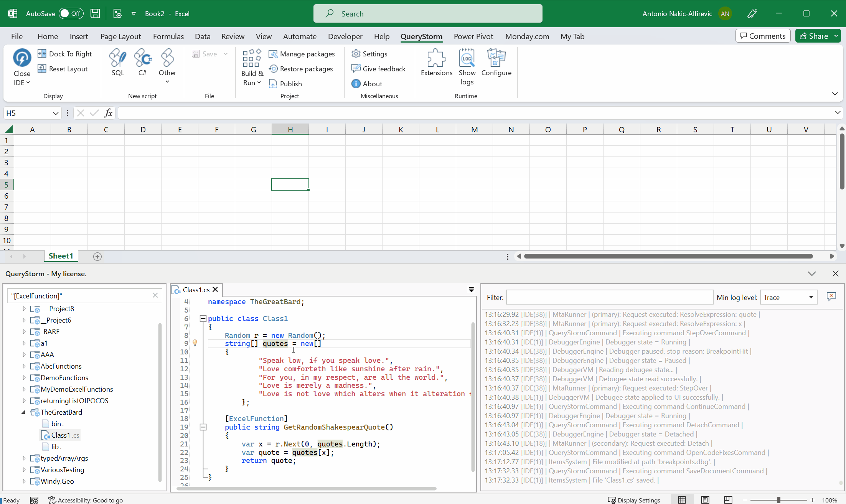Click the zoom slider in status bar
The image size is (846, 504).
(x=778, y=500)
